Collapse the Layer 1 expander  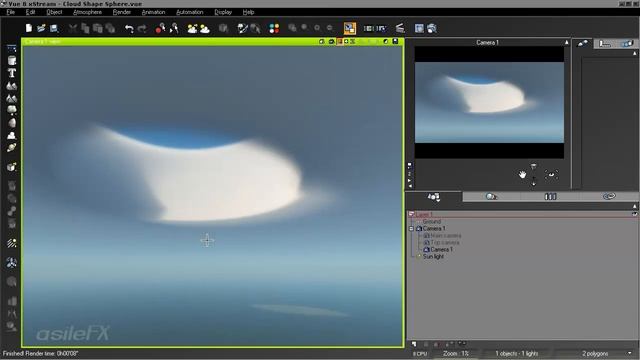click(411, 214)
